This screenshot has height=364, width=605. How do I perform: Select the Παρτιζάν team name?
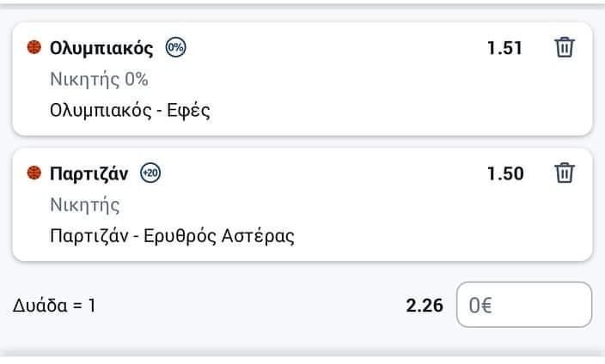click(x=89, y=173)
